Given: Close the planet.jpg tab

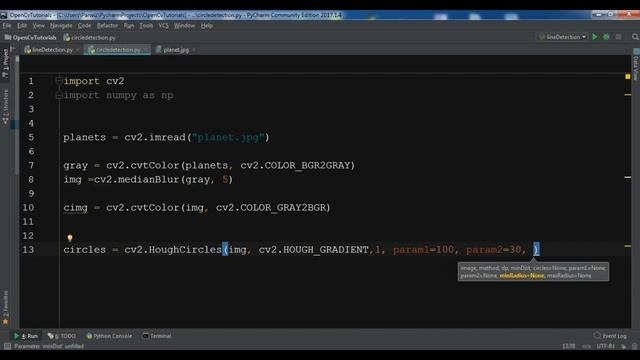Looking at the screenshot, I should [x=193, y=50].
